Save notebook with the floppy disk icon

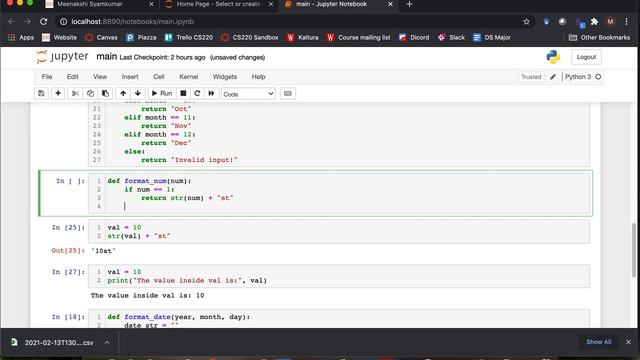click(x=41, y=93)
